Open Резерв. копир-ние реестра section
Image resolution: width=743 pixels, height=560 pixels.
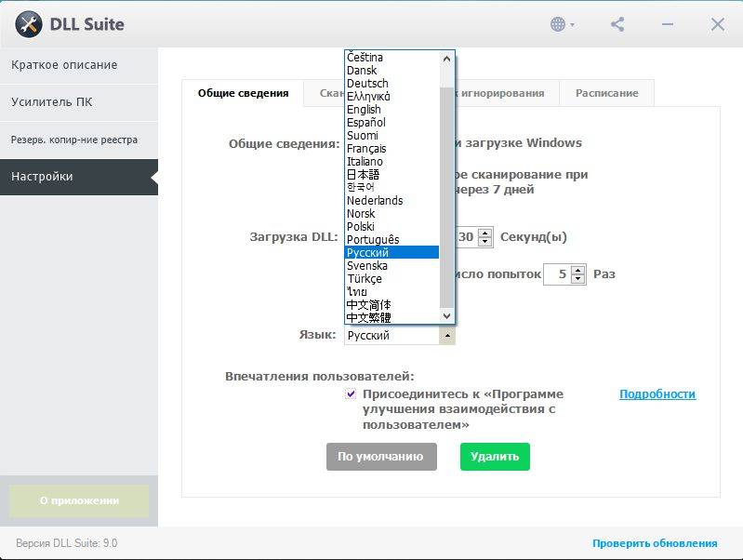[x=79, y=140]
